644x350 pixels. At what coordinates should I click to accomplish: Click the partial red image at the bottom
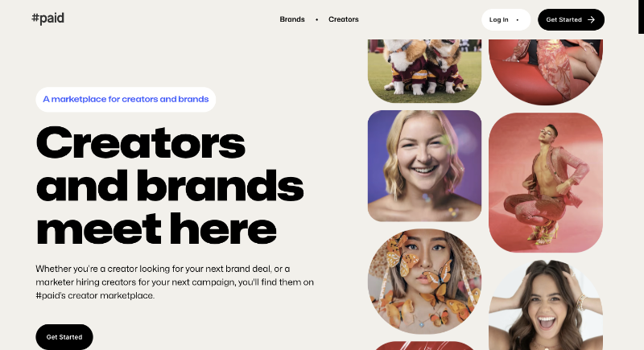point(424,346)
